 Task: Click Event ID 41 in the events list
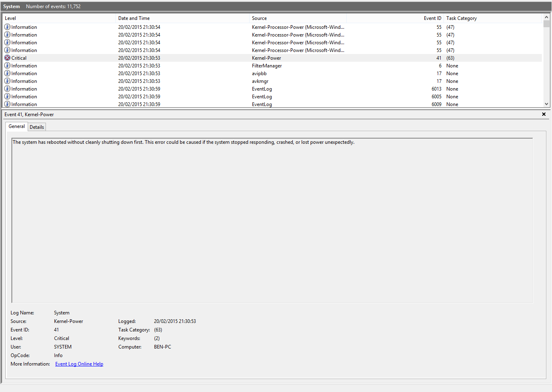[439, 58]
